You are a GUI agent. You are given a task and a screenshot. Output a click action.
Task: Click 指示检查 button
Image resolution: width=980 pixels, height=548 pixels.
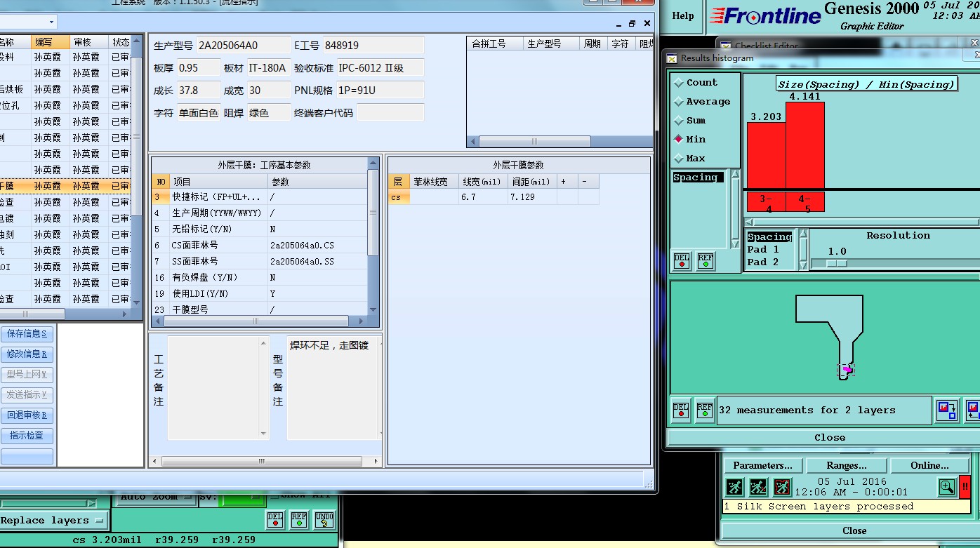(27, 436)
